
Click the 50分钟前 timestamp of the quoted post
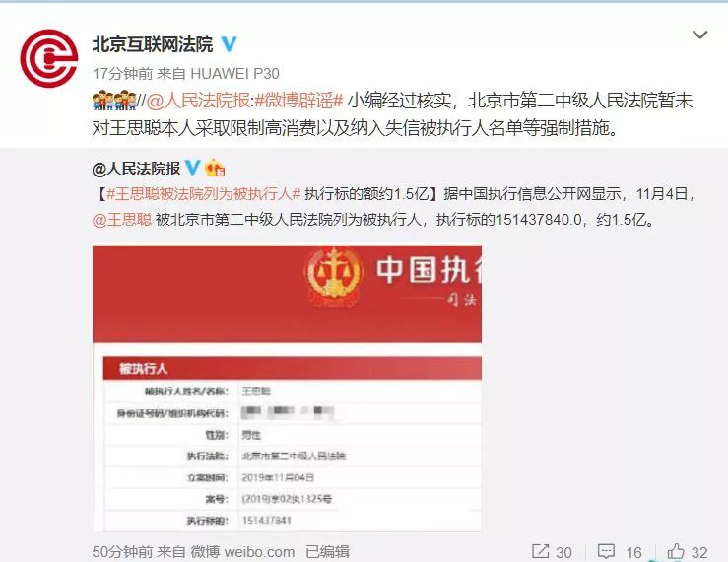pyautogui.click(x=122, y=552)
